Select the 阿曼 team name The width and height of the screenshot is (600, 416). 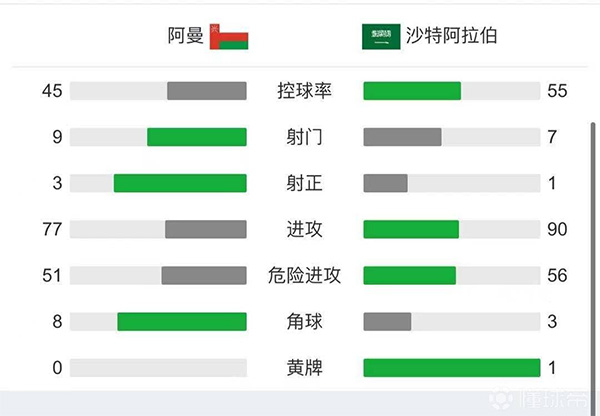click(186, 37)
